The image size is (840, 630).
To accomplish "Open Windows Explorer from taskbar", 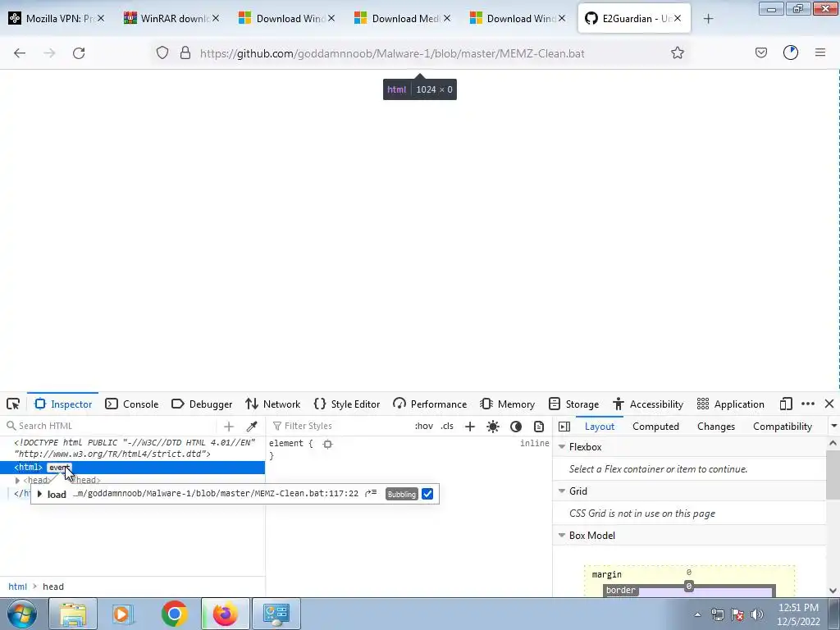I will pos(73,614).
